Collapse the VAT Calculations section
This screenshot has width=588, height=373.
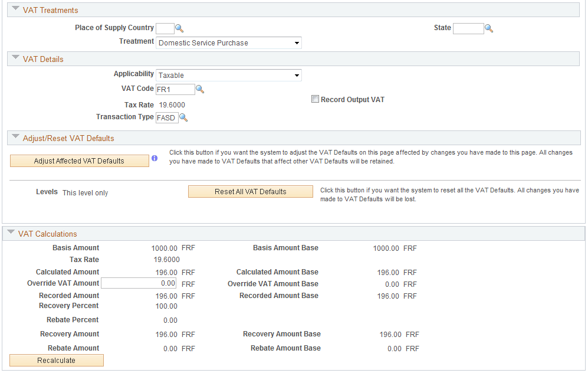pos(11,233)
